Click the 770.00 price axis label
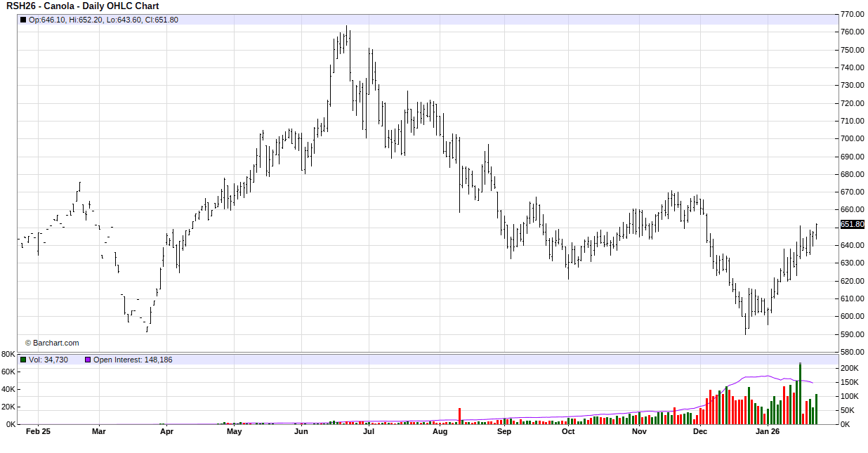Viewport: 868px width, 453px height. [x=852, y=14]
